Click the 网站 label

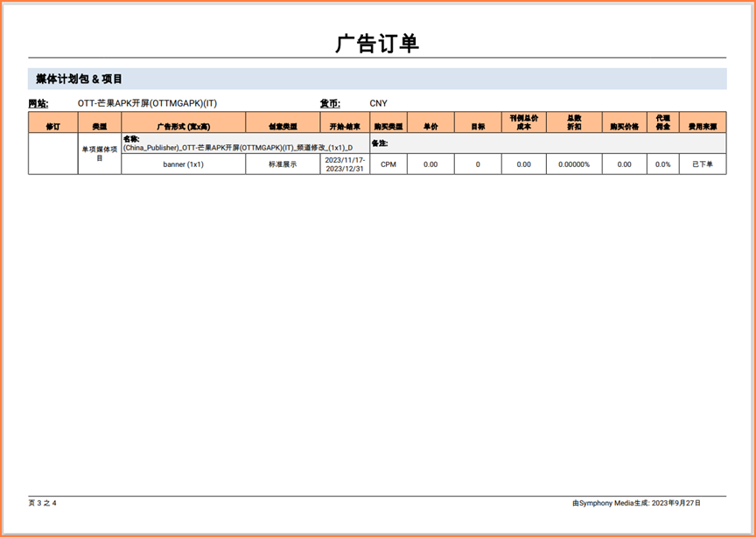point(38,104)
